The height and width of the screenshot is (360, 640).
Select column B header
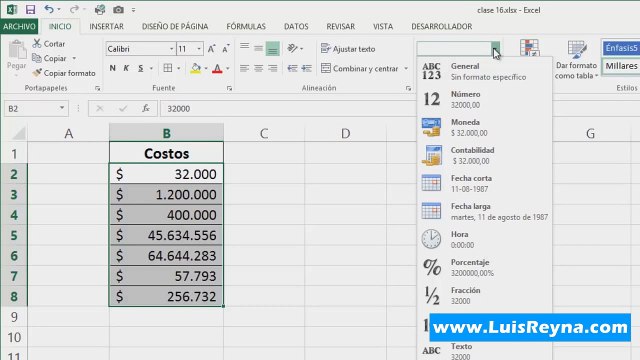(x=167, y=133)
